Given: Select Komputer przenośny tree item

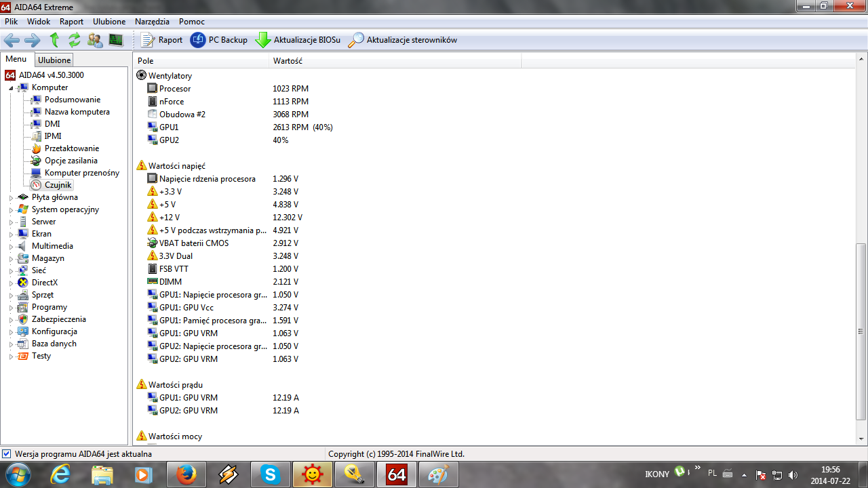Looking at the screenshot, I should point(82,173).
